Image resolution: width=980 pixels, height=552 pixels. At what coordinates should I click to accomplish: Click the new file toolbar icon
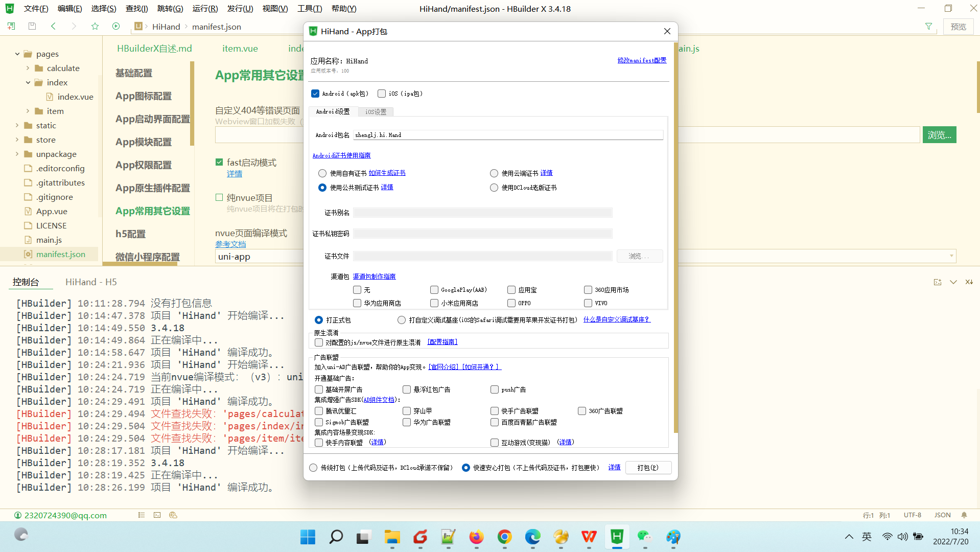[11, 26]
